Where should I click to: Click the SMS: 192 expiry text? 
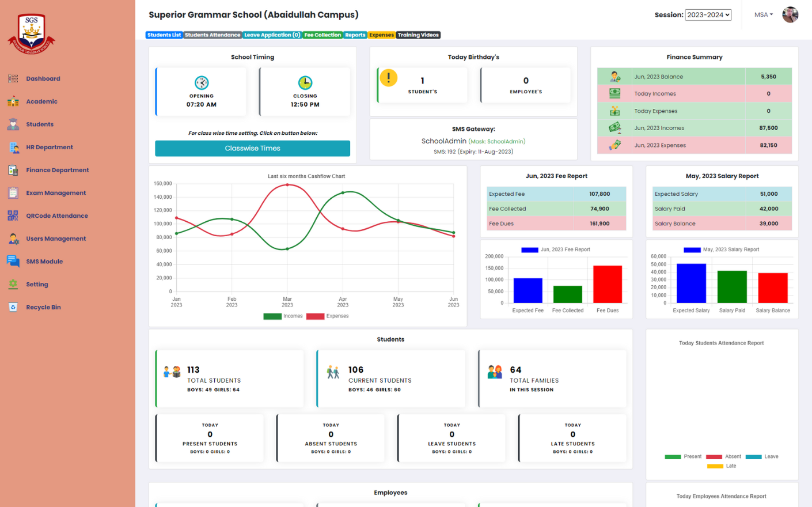tap(473, 152)
